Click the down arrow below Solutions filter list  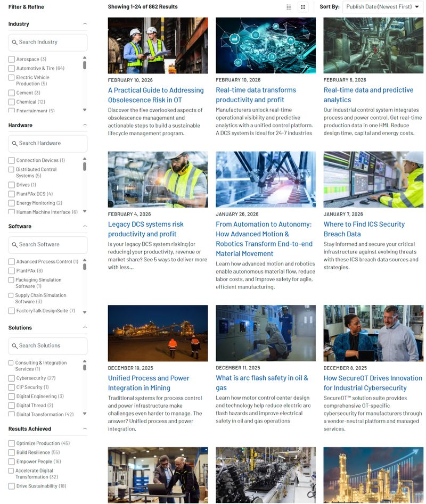(84, 415)
